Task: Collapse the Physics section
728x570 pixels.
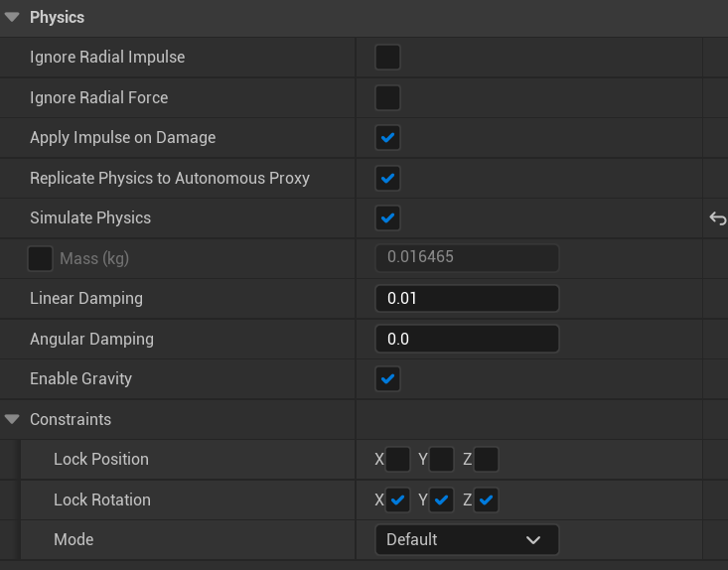Action: coord(13,17)
